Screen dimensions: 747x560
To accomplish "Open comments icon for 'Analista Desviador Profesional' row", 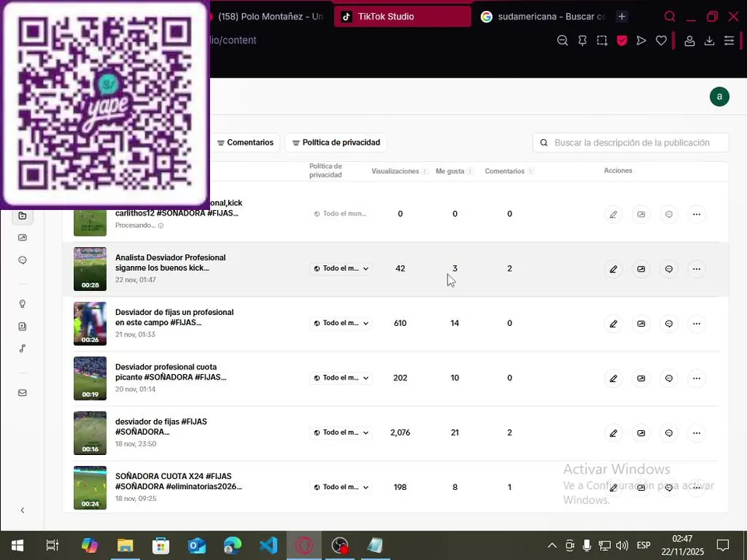I will click(x=669, y=269).
